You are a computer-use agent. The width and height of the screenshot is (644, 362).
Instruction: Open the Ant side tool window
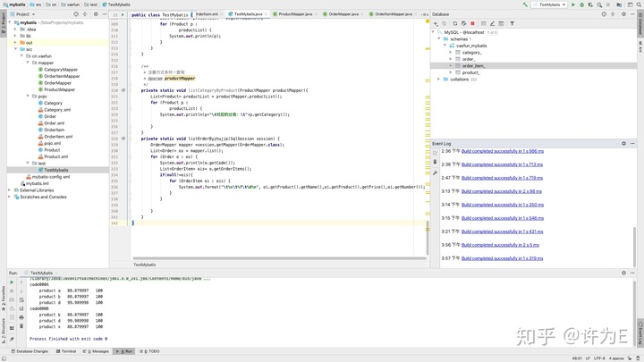[x=640, y=46]
